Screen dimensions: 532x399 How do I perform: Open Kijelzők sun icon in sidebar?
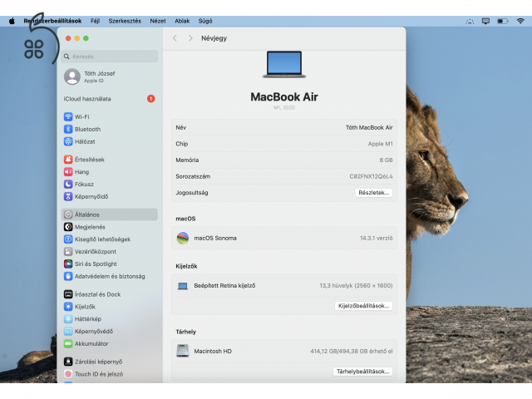[x=68, y=307]
